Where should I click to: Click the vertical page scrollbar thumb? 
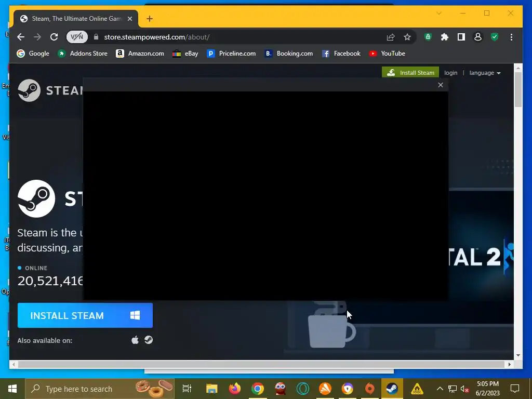pyautogui.click(x=518, y=89)
